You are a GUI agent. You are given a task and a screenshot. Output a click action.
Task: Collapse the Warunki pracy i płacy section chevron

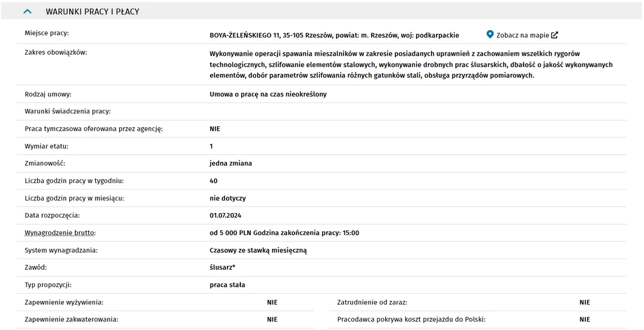click(28, 11)
